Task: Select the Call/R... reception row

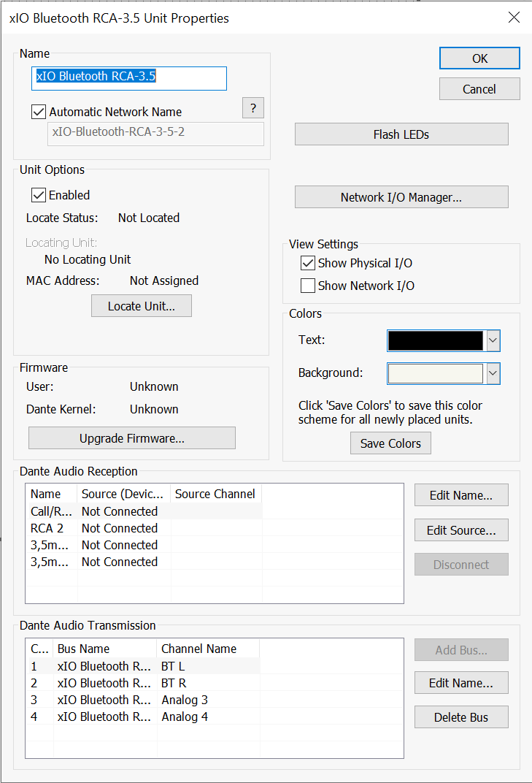Action: [x=144, y=511]
